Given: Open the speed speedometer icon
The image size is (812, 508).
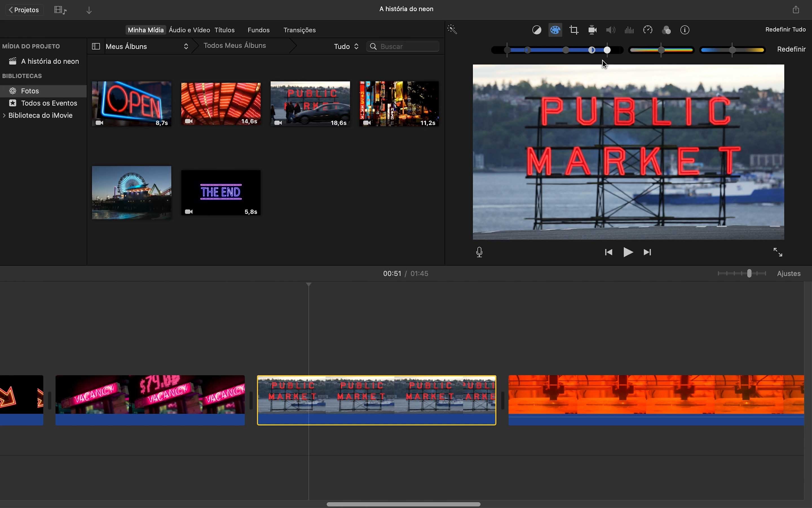Looking at the screenshot, I should pyautogui.click(x=648, y=30).
